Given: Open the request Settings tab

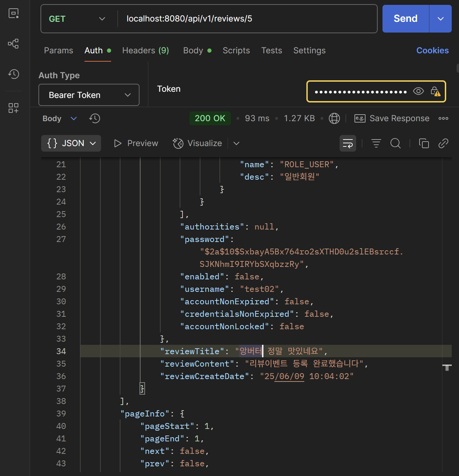Looking at the screenshot, I should click(309, 51).
